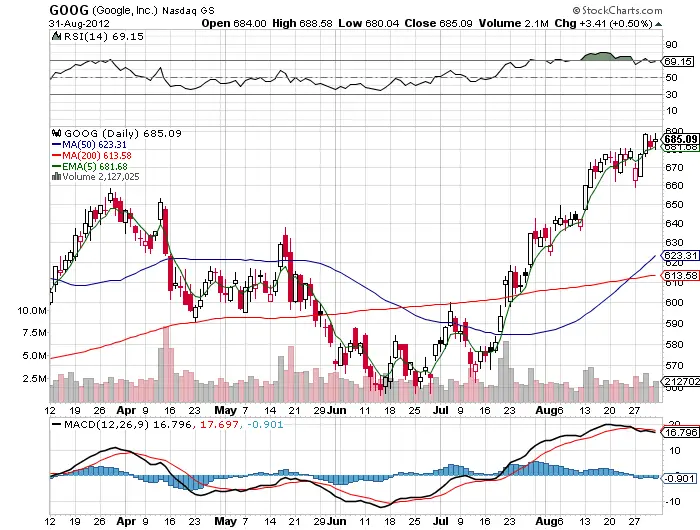Click the -0.901 tag on MACD axis
The image size is (700, 530).
click(679, 478)
